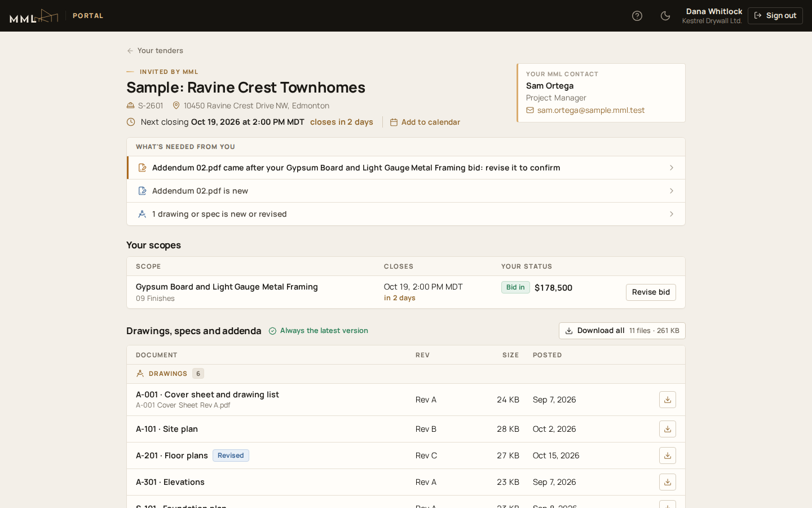The height and width of the screenshot is (508, 812).
Task: Click the Revised badge on A-201
Action: (231, 456)
